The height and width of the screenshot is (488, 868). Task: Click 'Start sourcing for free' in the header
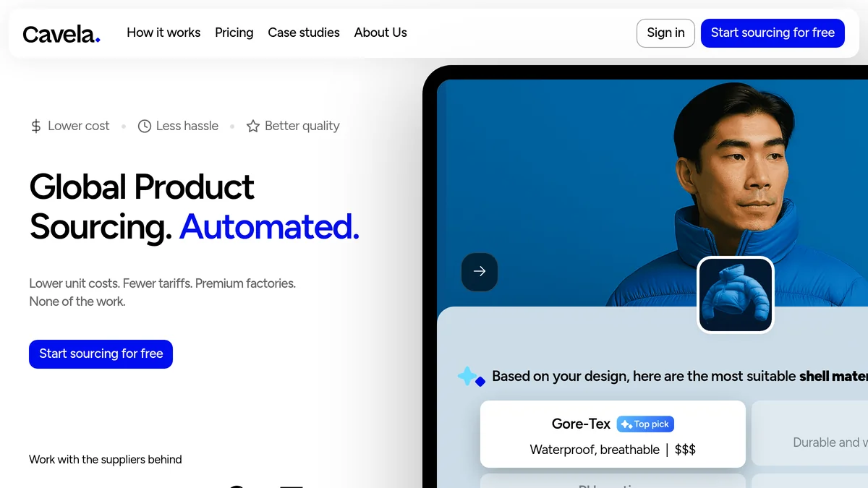[x=773, y=33]
